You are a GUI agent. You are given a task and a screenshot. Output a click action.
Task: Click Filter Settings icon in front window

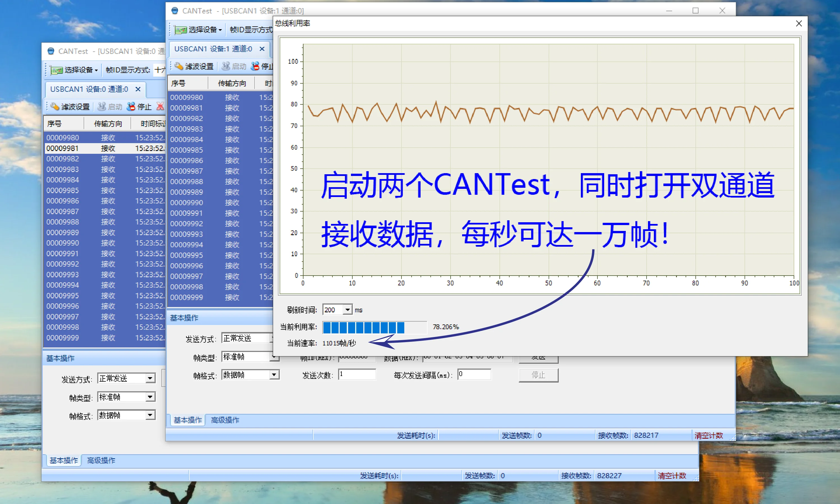coord(179,66)
